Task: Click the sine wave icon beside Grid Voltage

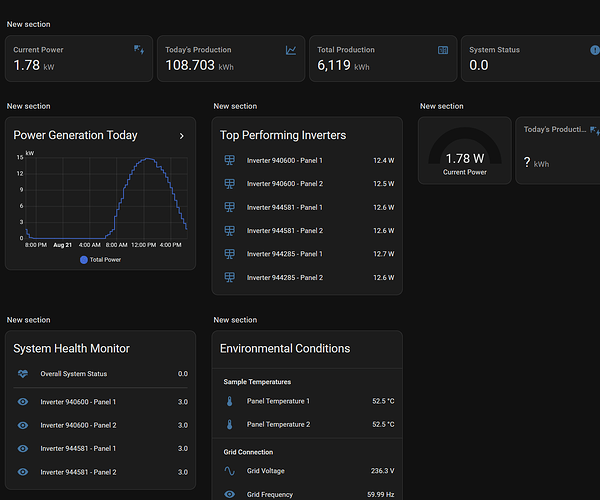Action: [x=229, y=470]
